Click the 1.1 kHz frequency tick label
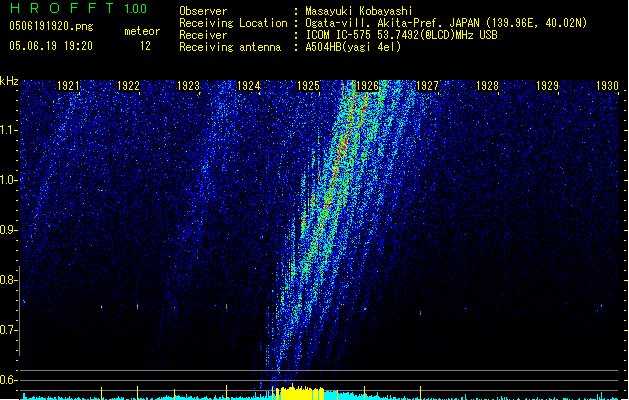The width and height of the screenshot is (629, 400). pos(8,130)
